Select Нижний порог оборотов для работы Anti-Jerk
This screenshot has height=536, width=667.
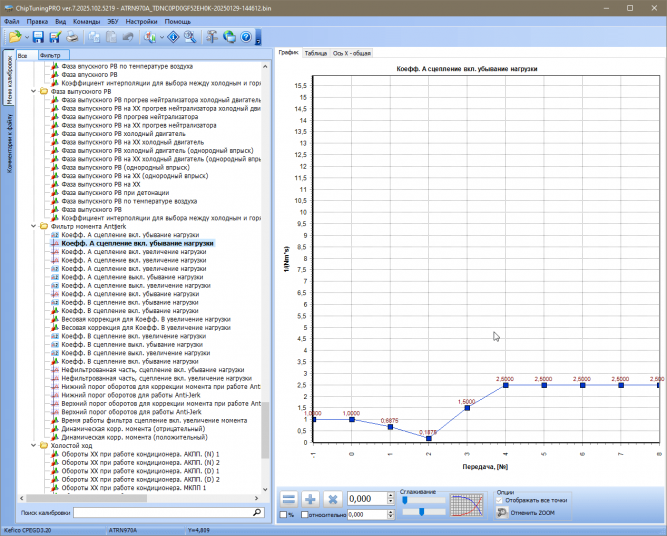131,395
